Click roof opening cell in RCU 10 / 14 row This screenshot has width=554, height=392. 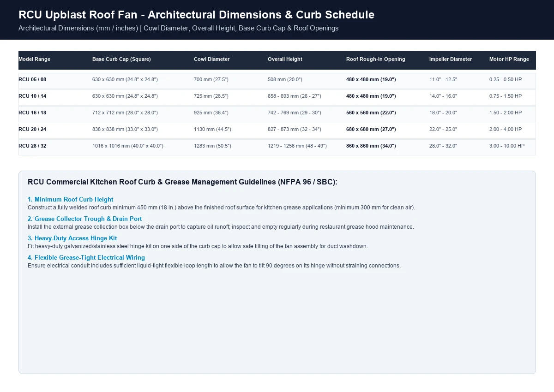(371, 96)
